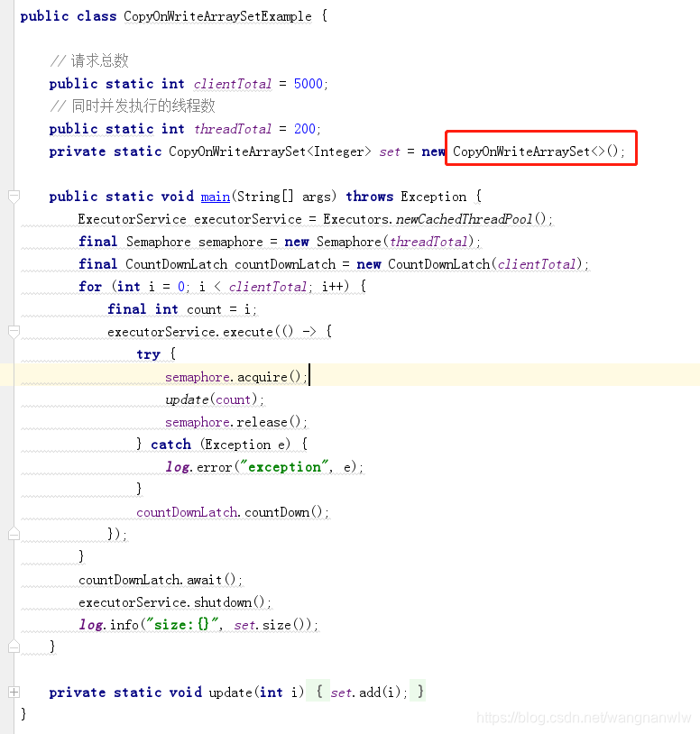Screen dimensions: 700x734
Task: Click the 'set' field name in its declaration
Action: (390, 151)
